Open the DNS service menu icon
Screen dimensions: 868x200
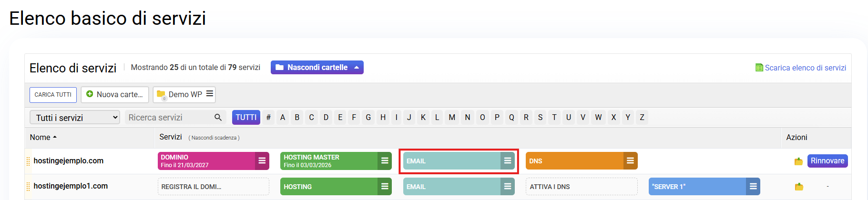pyautogui.click(x=630, y=161)
